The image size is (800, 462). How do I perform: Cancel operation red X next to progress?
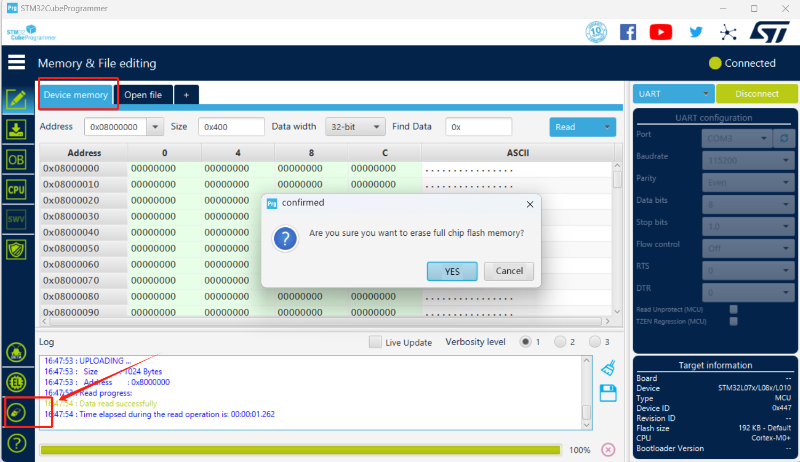coord(608,449)
